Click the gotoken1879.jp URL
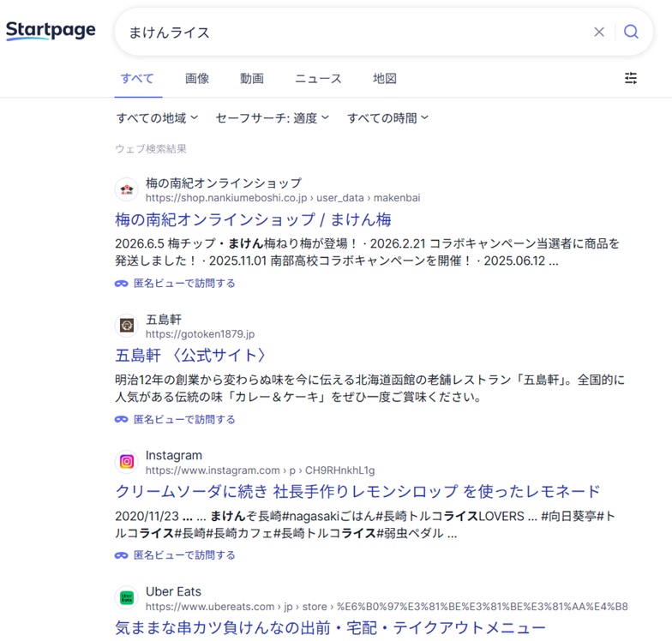 [x=201, y=334]
